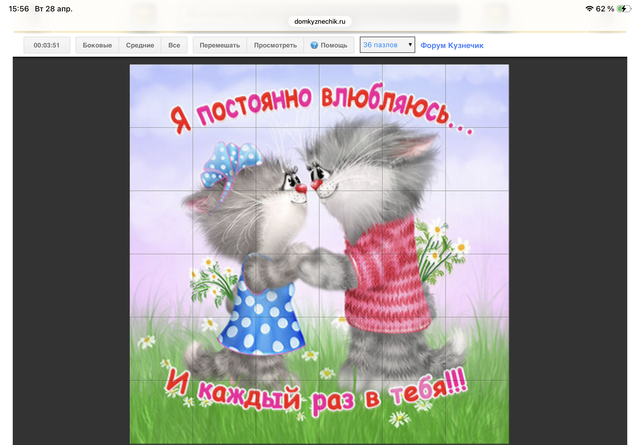Click the blue question-mark help icon
Screen dimensions: 640x445
(x=314, y=45)
